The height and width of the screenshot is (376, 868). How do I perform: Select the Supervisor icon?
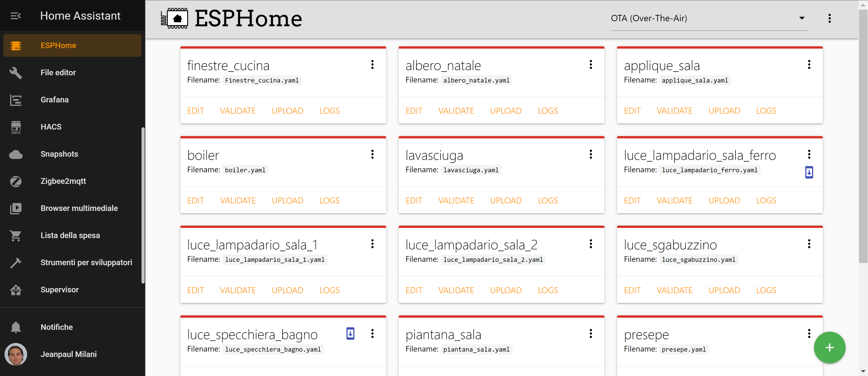16,290
